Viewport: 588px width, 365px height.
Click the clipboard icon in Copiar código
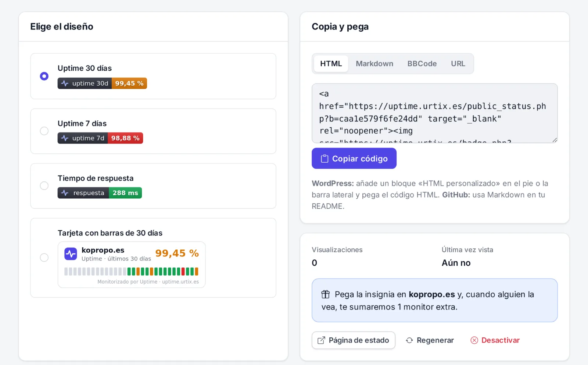point(325,159)
